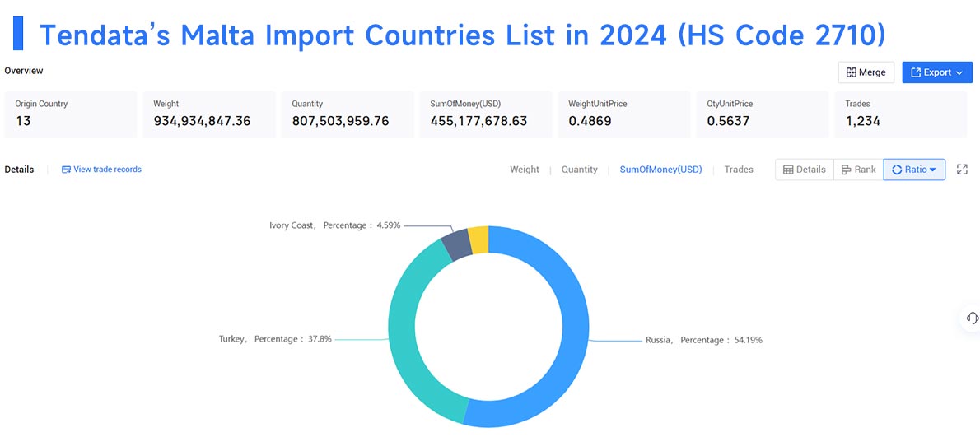The image size is (980, 437).
Task: Open the View trade records link
Action: click(101, 170)
